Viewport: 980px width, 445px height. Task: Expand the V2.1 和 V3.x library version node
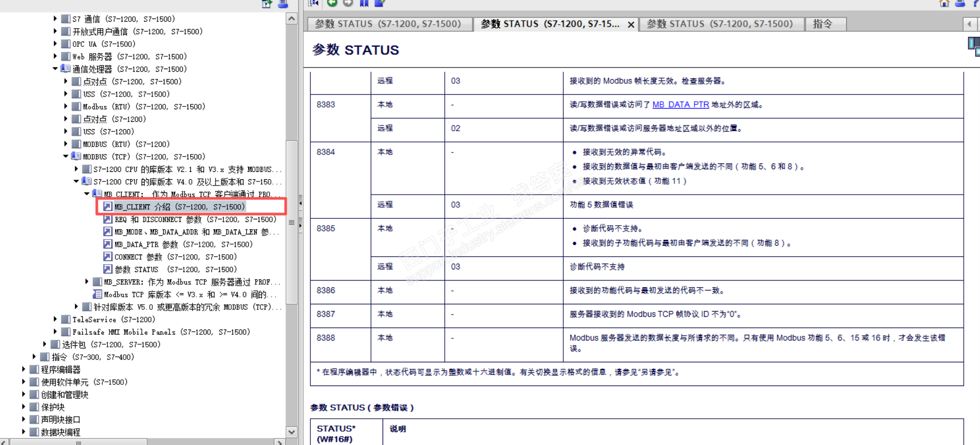(x=76, y=169)
